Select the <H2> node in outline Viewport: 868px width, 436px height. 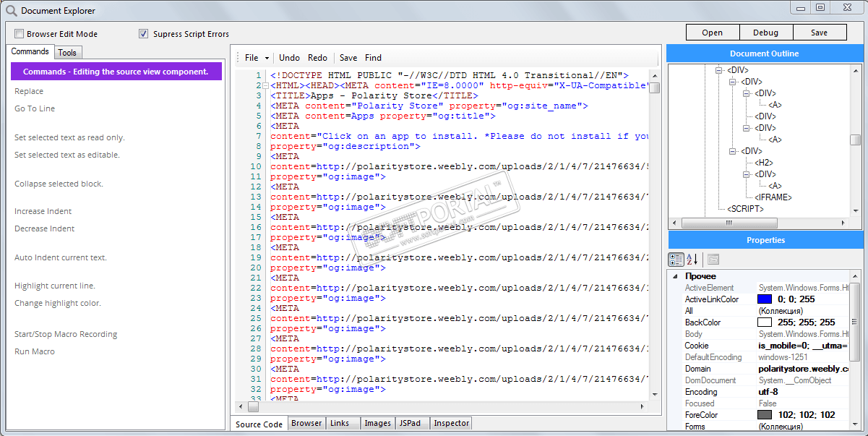click(x=765, y=163)
